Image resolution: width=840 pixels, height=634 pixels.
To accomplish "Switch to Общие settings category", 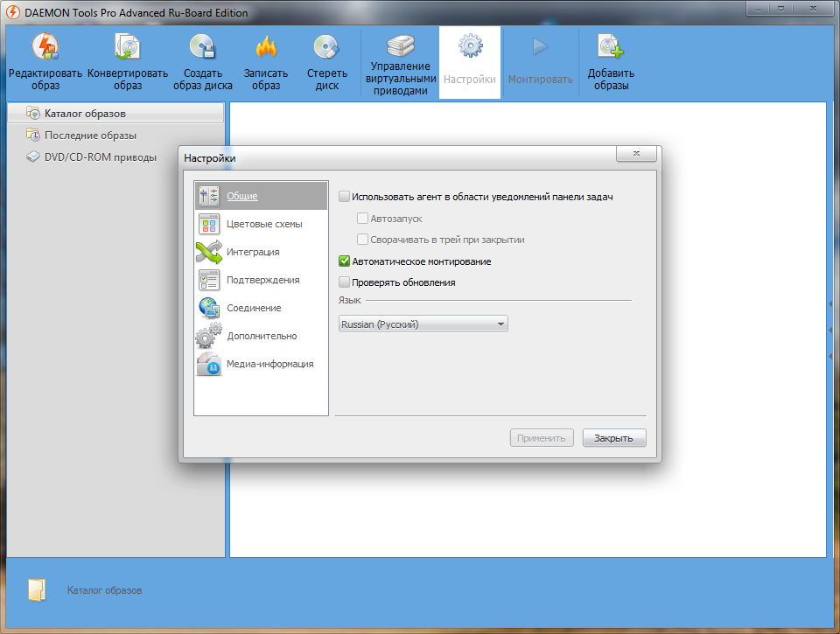I will [x=242, y=196].
